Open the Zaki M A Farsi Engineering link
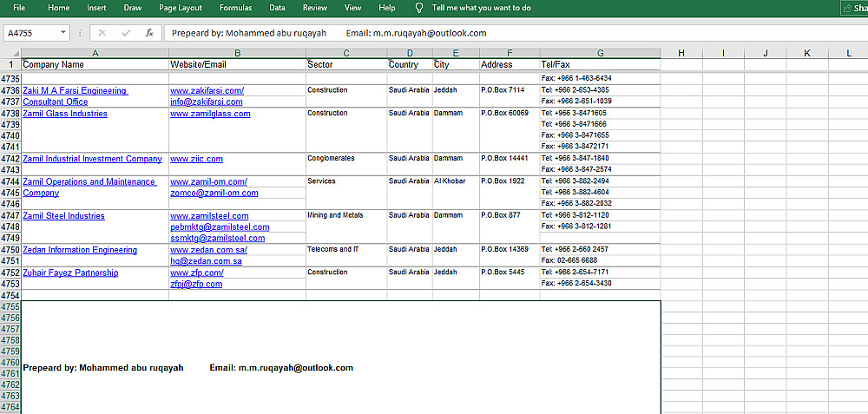 (75, 96)
